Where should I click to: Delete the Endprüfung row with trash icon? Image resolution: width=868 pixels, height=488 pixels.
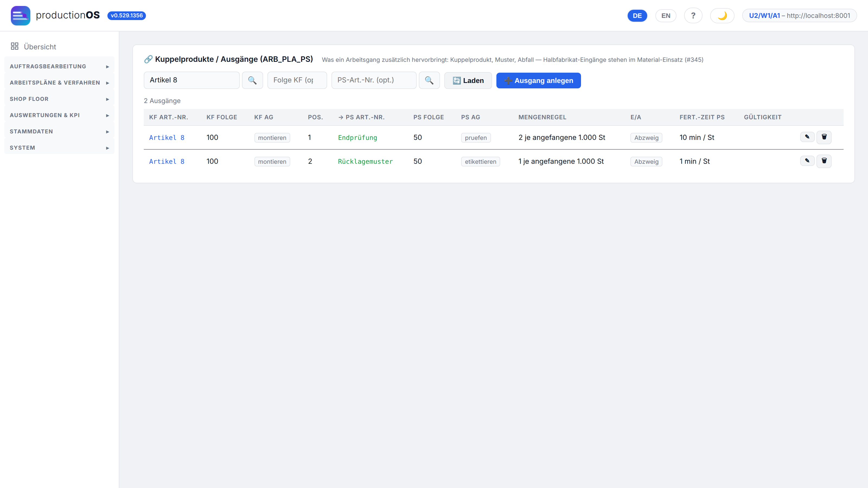pos(824,137)
